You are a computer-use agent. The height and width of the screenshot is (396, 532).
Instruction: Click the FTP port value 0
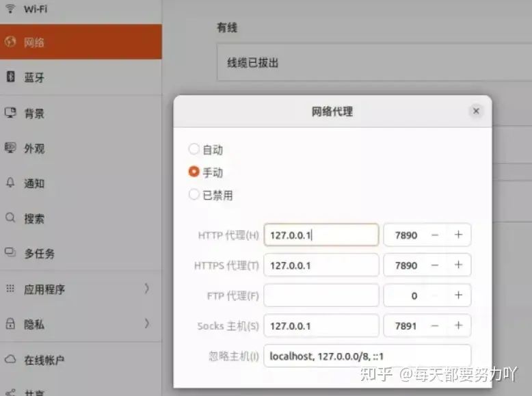coord(414,295)
